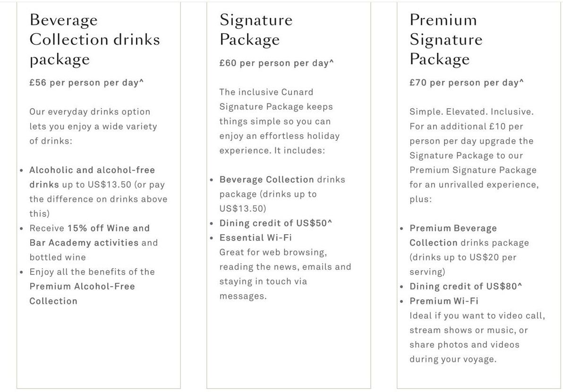Click the "Great for web browsing" description
The image size is (563, 392).
click(285, 274)
